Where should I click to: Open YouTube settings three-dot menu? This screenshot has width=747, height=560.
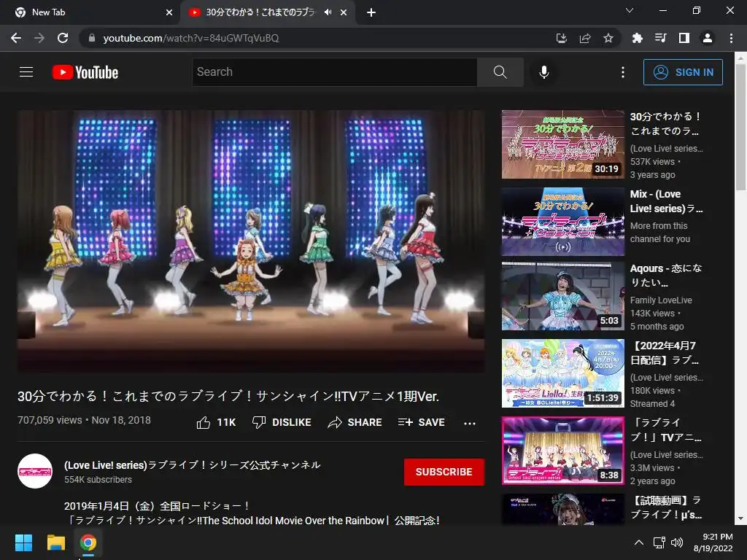pyautogui.click(x=623, y=72)
